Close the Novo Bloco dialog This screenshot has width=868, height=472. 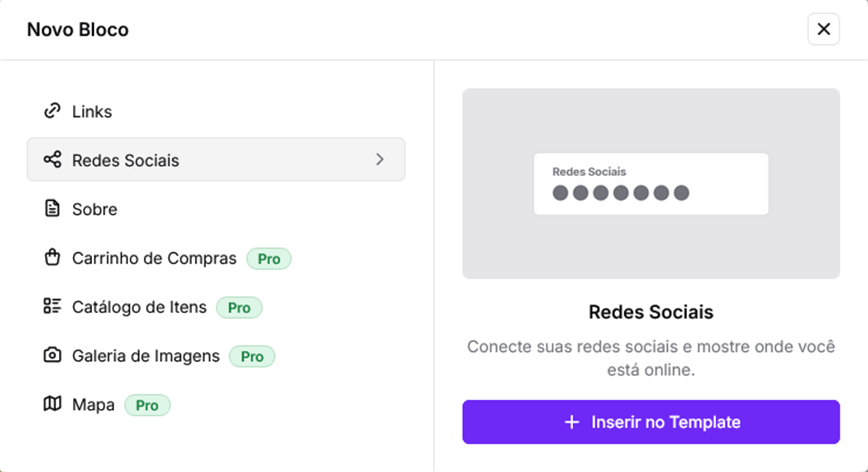click(x=824, y=29)
